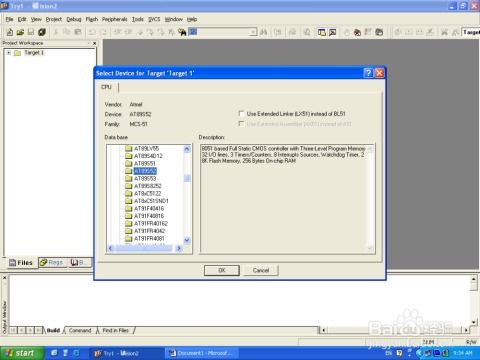This screenshot has height=360, width=480.
Task: Select AT89S53 in device list
Action: (145, 179)
